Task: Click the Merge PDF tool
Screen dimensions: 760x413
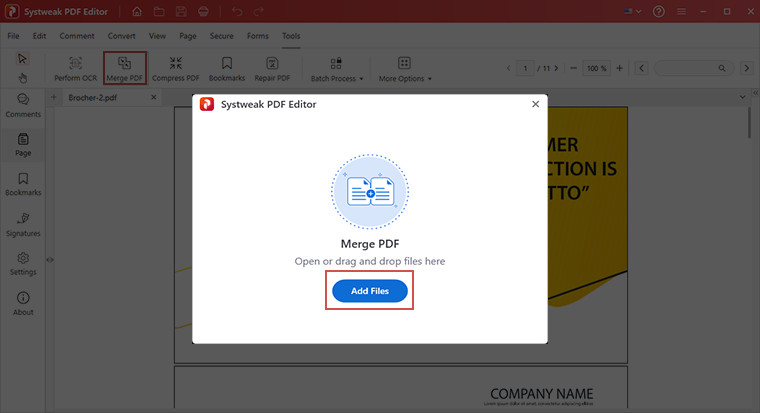Action: pyautogui.click(x=125, y=69)
